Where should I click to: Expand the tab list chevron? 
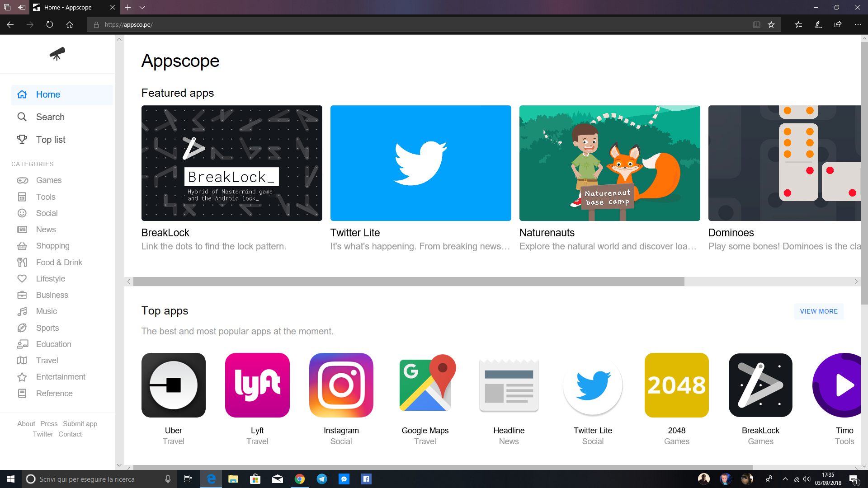142,7
